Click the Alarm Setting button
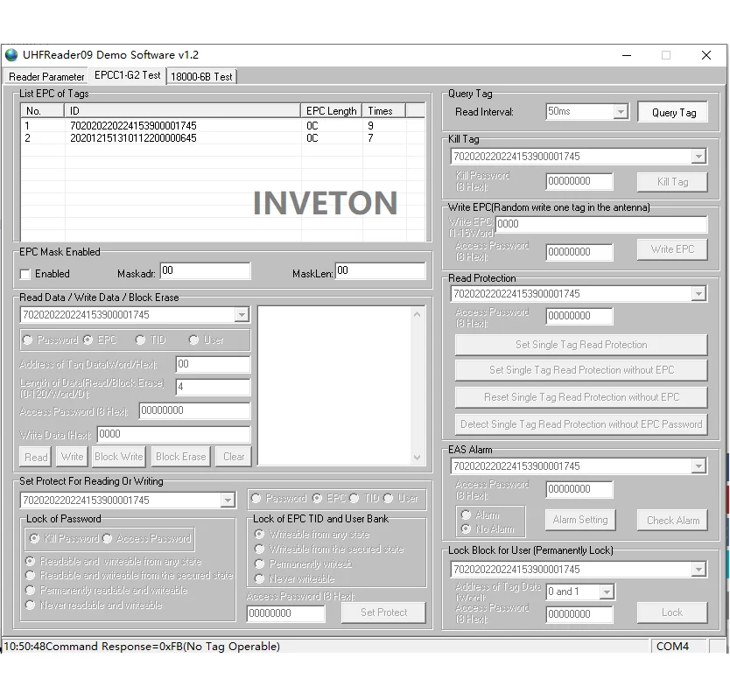This screenshot has height=700, width=730. click(580, 520)
